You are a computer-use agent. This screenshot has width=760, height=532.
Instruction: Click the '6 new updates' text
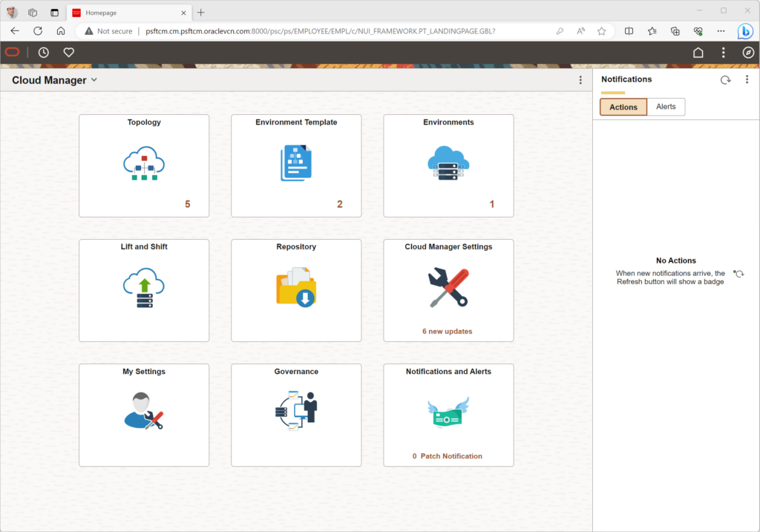point(447,332)
